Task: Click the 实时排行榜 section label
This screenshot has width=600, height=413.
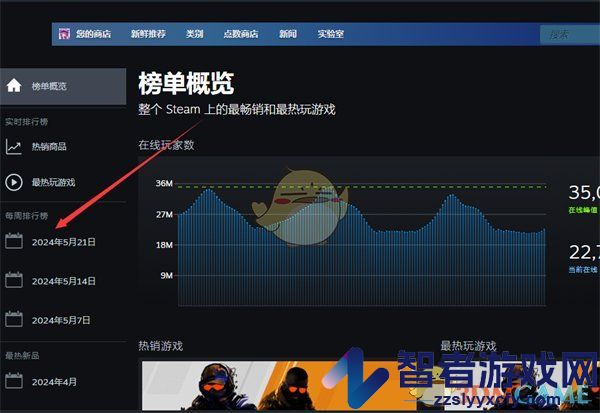Action: click(x=26, y=122)
